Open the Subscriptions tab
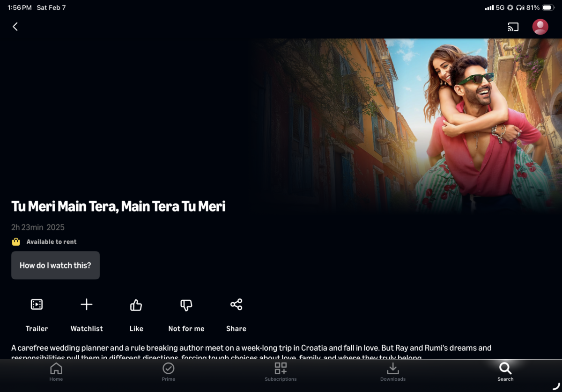This screenshot has width=562, height=392. click(281, 371)
